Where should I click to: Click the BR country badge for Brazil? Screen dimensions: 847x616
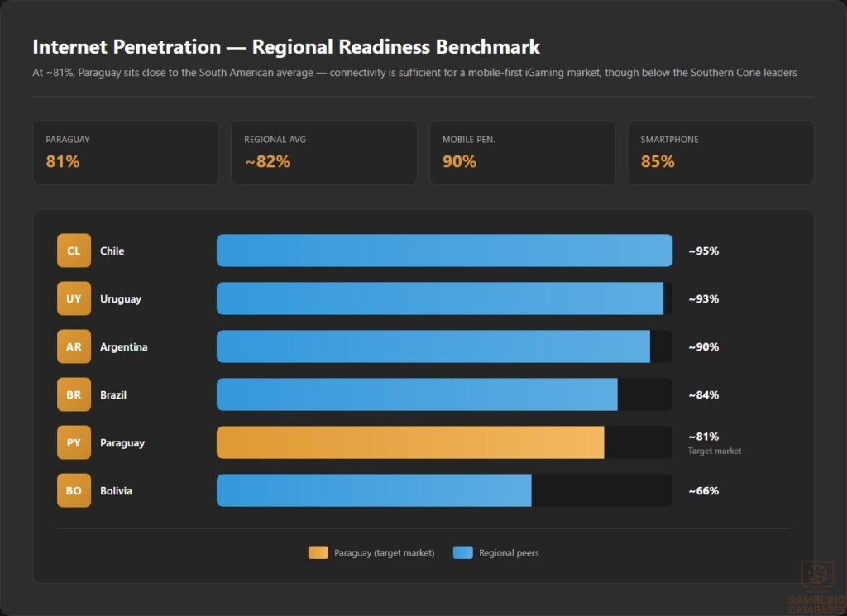74,394
